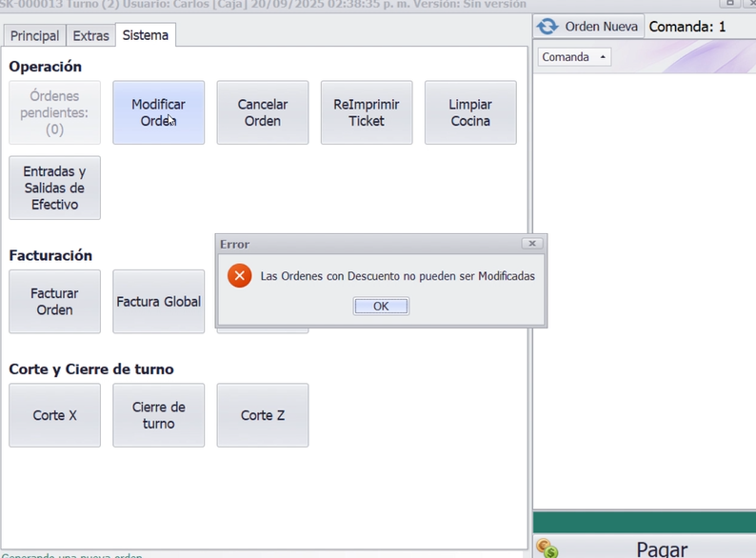Click the red error icon in dialog
This screenshot has width=756, height=558.
coord(240,276)
